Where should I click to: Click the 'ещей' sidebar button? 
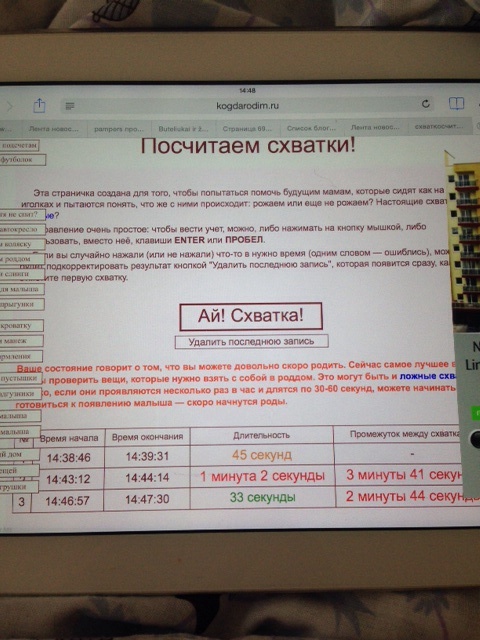[19, 470]
